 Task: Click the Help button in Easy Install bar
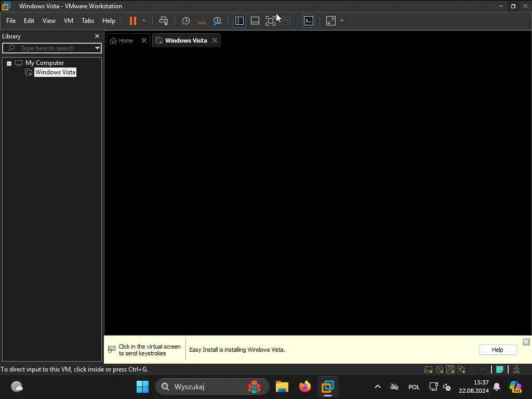point(497,350)
